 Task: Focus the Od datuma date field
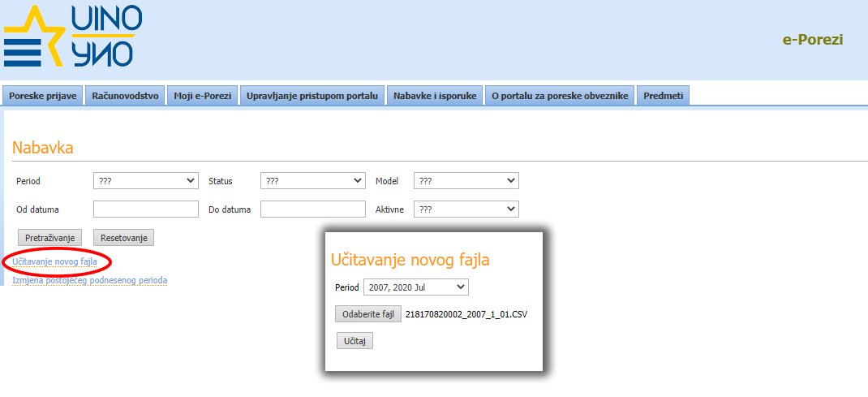(146, 209)
